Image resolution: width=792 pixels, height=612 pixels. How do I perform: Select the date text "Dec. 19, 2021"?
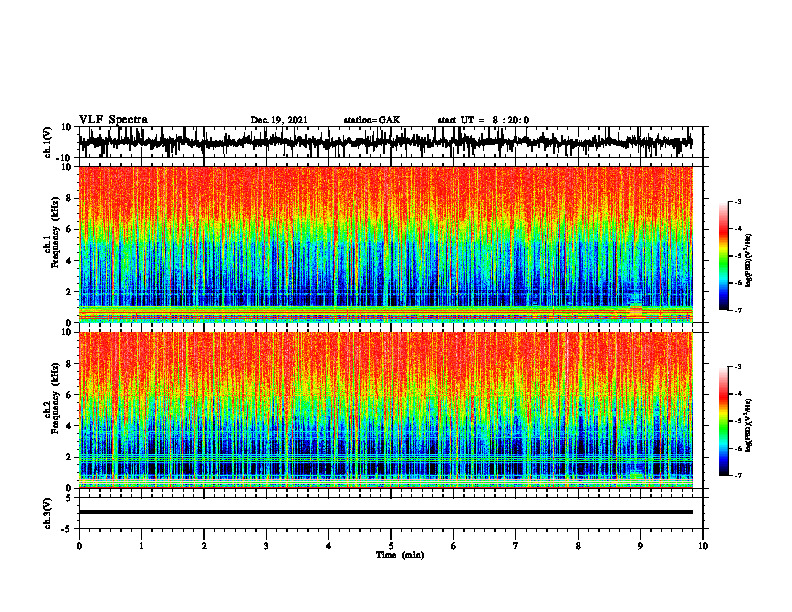279,120
